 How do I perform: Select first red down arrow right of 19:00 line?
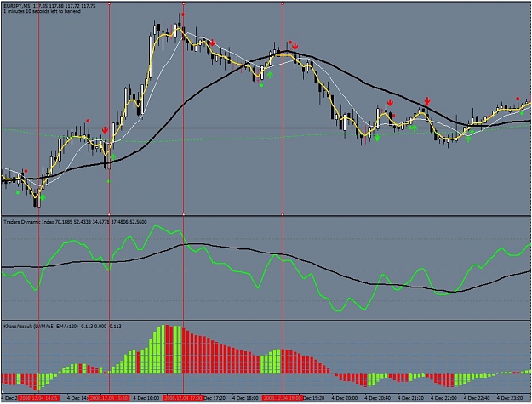click(295, 46)
